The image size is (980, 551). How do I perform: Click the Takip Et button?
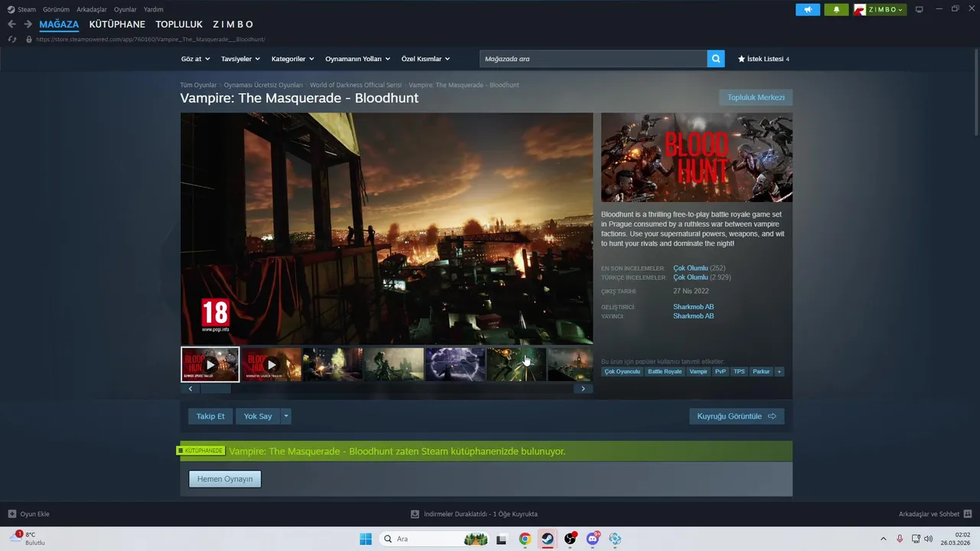coord(211,416)
